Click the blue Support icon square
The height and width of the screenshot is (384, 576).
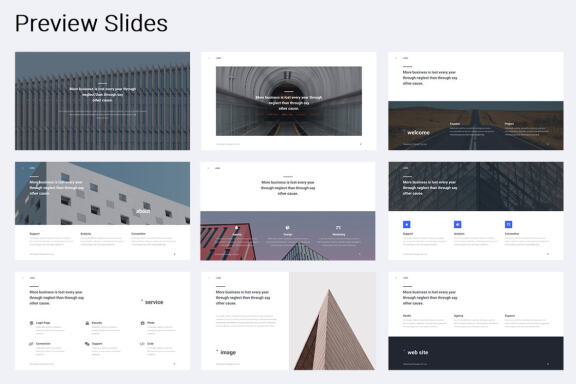click(407, 224)
